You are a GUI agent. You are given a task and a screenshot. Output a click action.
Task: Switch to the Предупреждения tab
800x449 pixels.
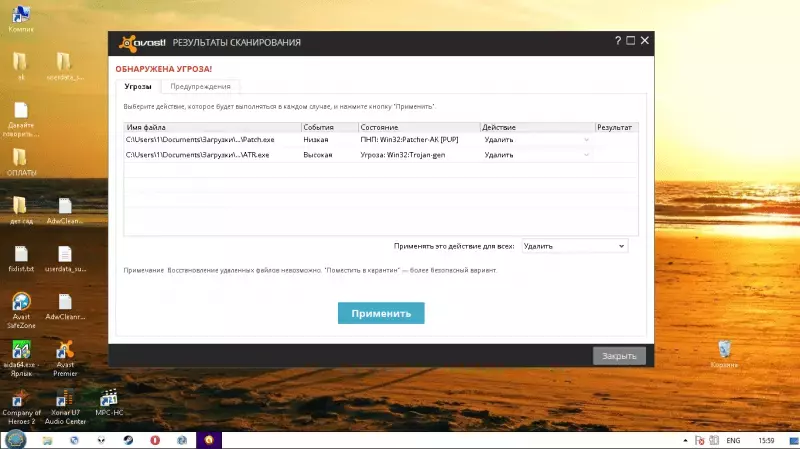(x=200, y=86)
